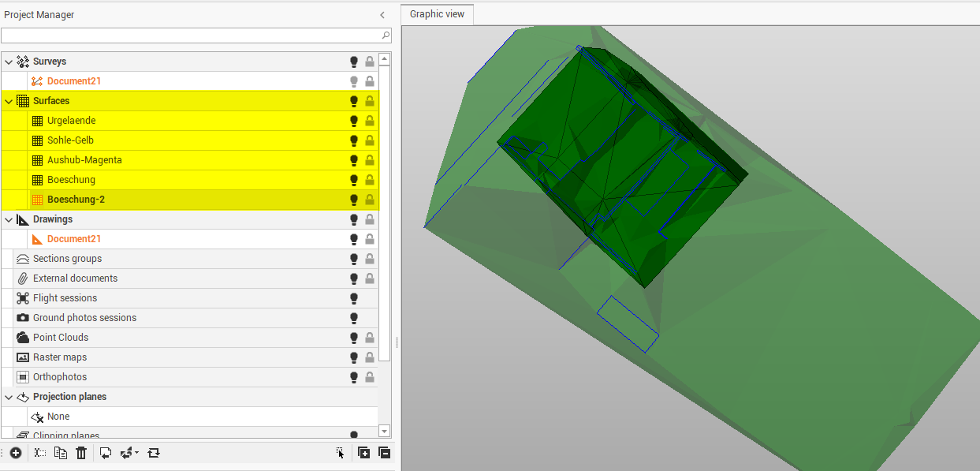
Task: Toggle the lock for Sohle-Gelb surface
Action: pos(369,140)
